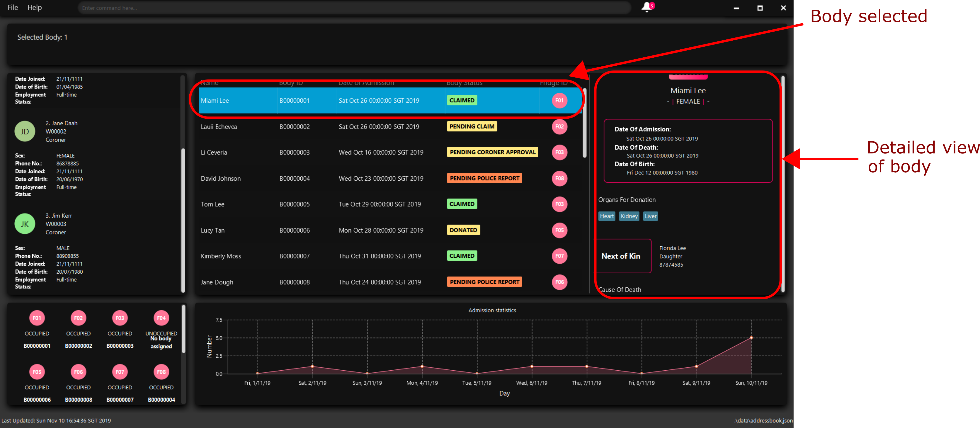The width and height of the screenshot is (980, 428).
Task: Click the fridge grid scrollbar
Action: (183, 329)
